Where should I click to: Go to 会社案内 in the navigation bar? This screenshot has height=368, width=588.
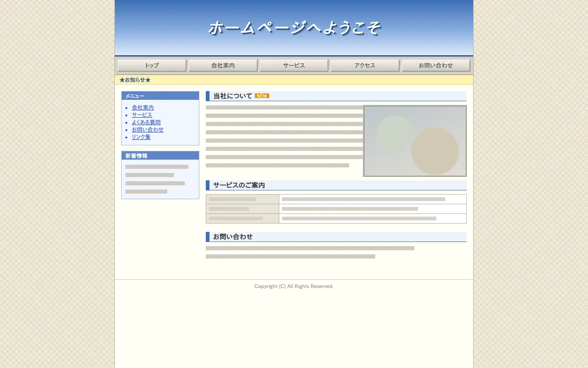(223, 65)
